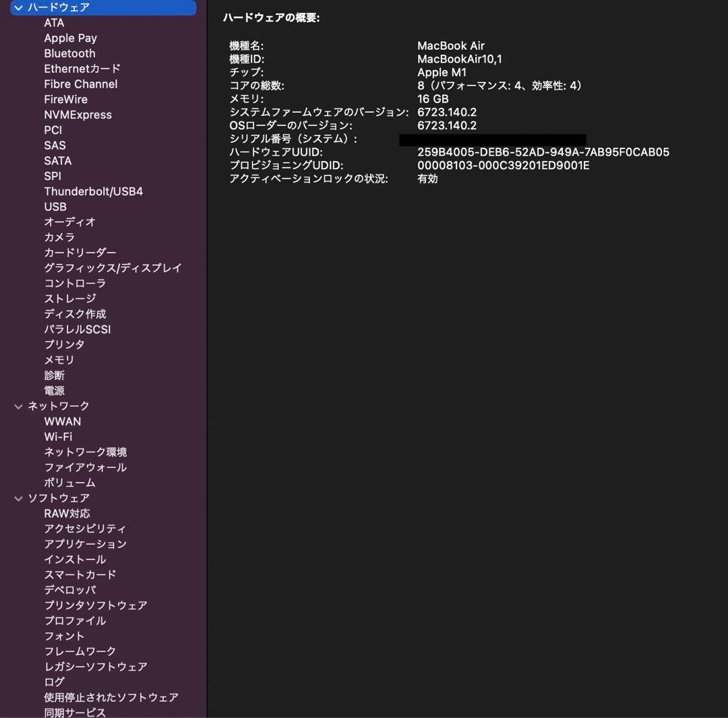Select Wi-Fi under ネットワーク
728x718 pixels.
pyautogui.click(x=58, y=437)
